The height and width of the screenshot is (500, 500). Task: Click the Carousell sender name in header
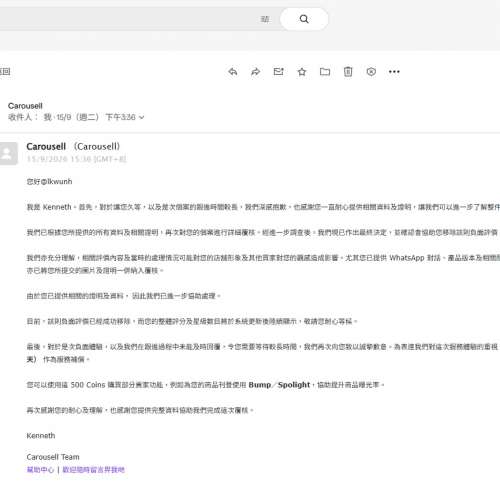[25, 106]
